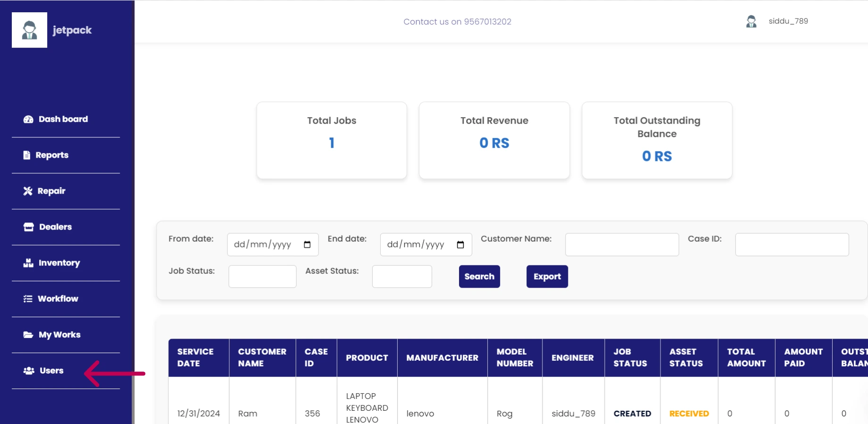Screen dimensions: 868x424
Task: Open the End date calendar picker icon
Action: pyautogui.click(x=460, y=245)
